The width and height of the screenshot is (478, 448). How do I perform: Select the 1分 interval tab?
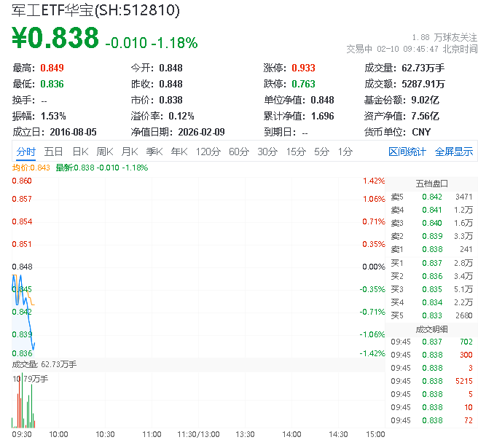pos(345,152)
